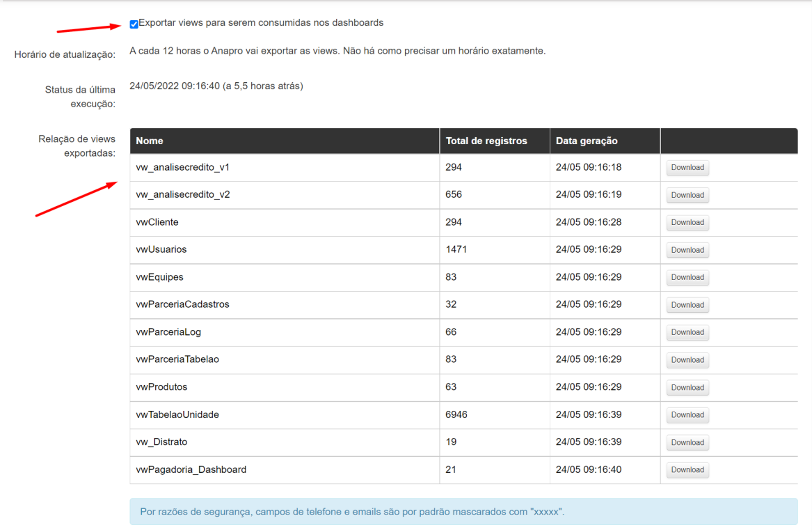Click Download for vwParceriaTabelao

[x=687, y=360]
